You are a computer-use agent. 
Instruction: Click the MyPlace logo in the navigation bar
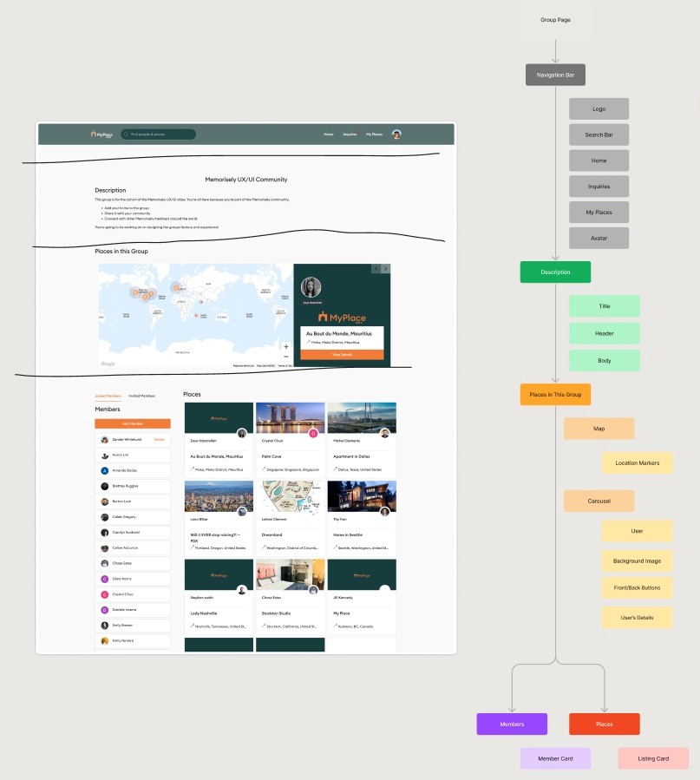coord(101,134)
